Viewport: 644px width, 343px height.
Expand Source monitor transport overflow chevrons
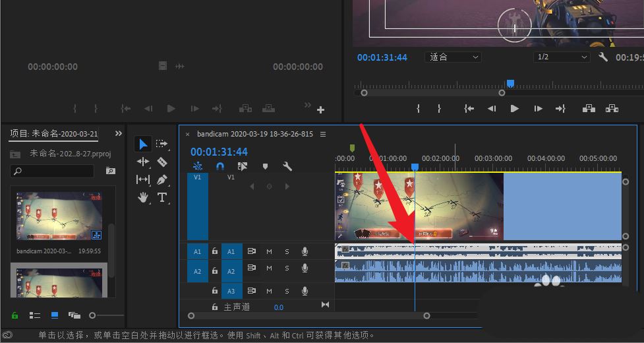tap(307, 105)
